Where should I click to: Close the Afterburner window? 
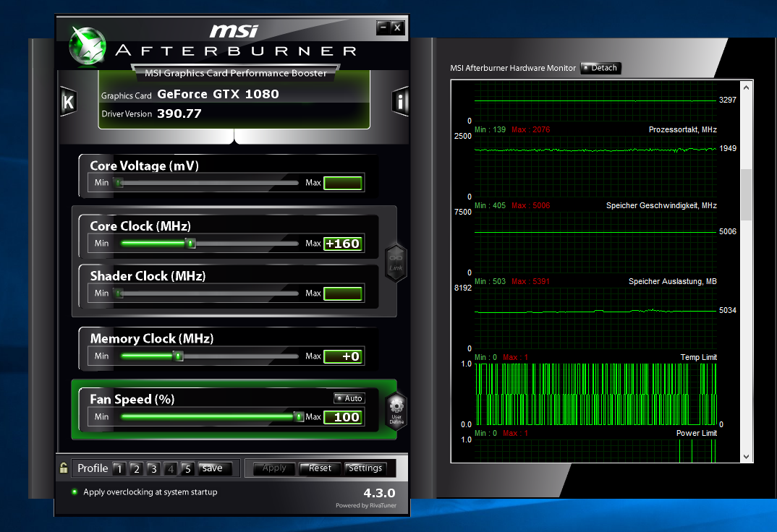(x=397, y=27)
